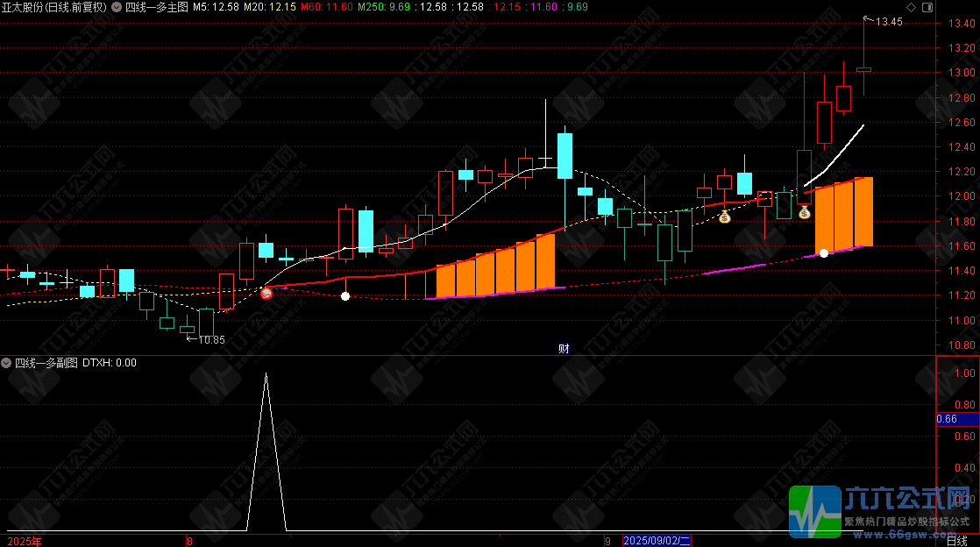The width and height of the screenshot is (980, 547).
Task: Click the diamond icon at top right
Action: [912, 8]
